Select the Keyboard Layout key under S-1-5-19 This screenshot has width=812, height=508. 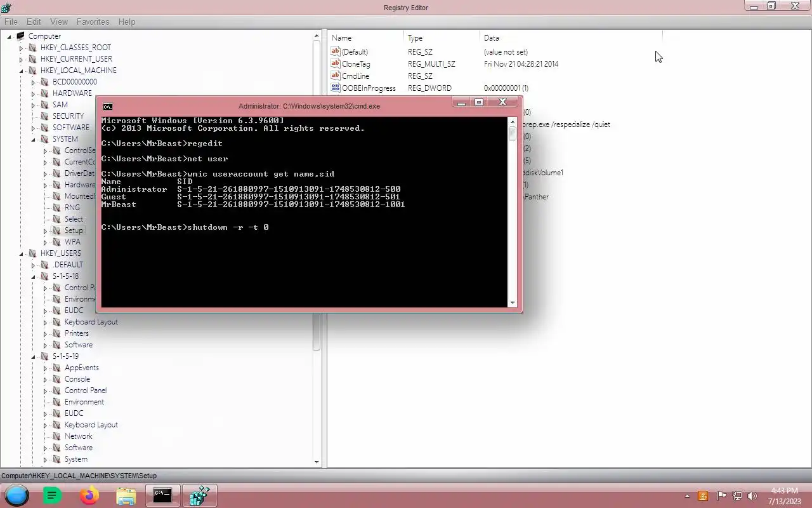91,425
